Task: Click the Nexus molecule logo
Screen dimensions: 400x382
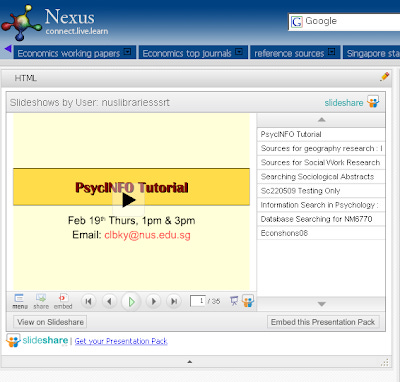Action: (x=21, y=22)
